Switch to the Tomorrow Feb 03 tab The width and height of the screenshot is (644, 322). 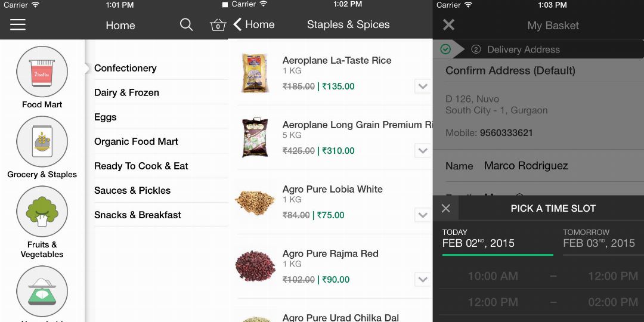pyautogui.click(x=599, y=239)
